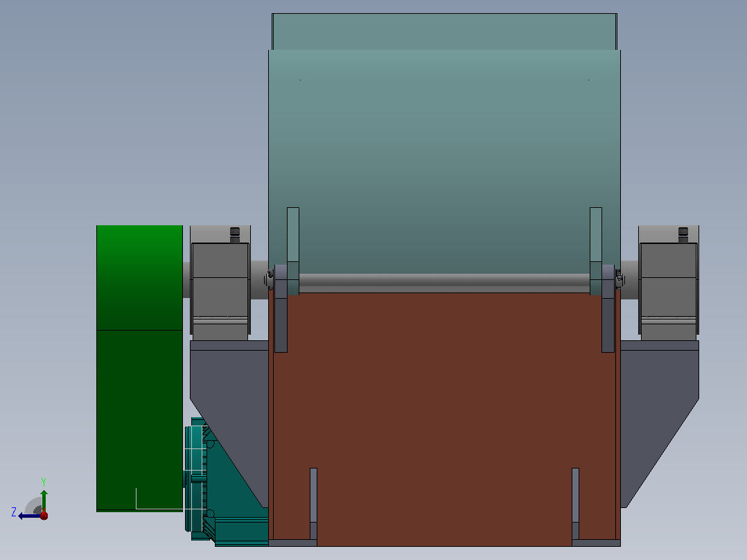Select the brown crusher body panel
The height and width of the screenshot is (560, 747).
coord(444,419)
